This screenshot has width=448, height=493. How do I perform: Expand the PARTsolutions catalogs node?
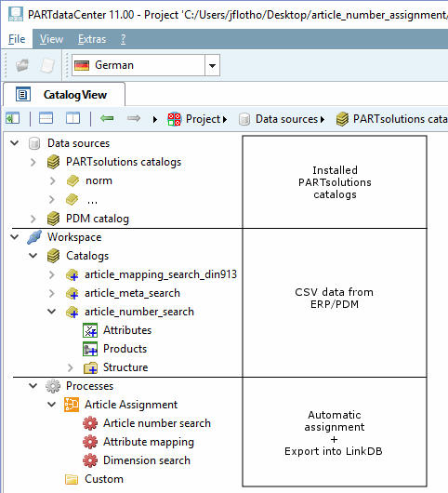point(33,162)
